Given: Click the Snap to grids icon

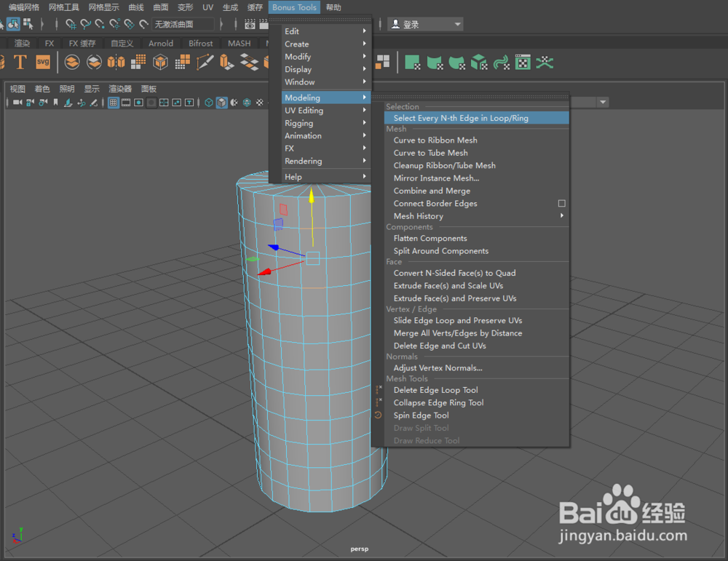Looking at the screenshot, I should [71, 24].
